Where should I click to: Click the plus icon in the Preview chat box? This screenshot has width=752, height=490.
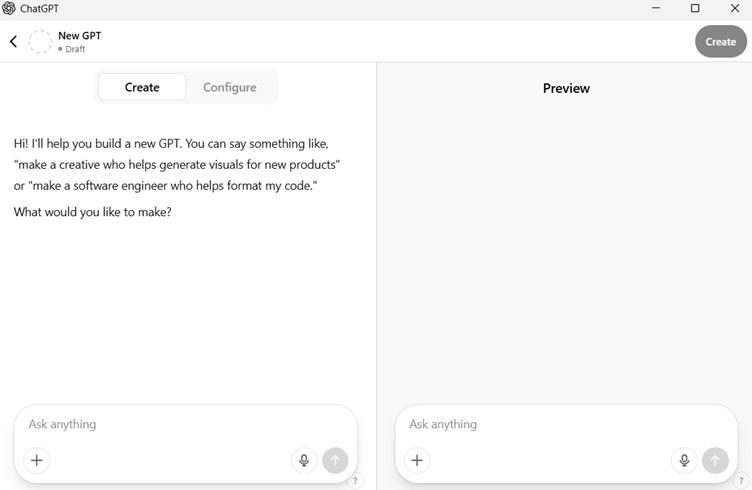[417, 460]
